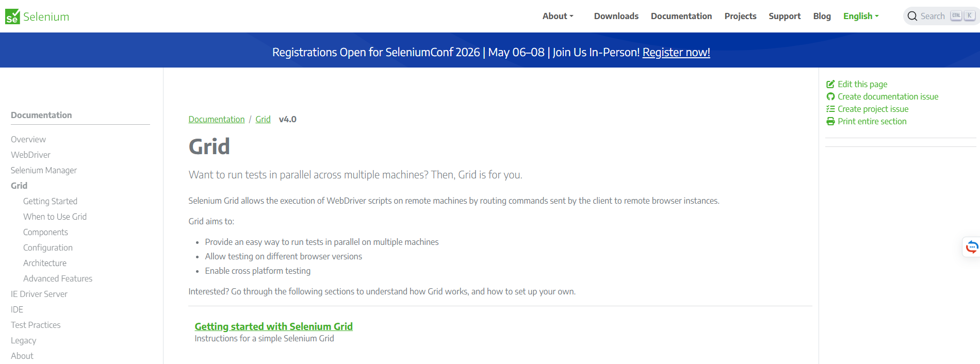Collapse the Grid section in sidebar
The width and height of the screenshot is (980, 364).
tap(19, 186)
